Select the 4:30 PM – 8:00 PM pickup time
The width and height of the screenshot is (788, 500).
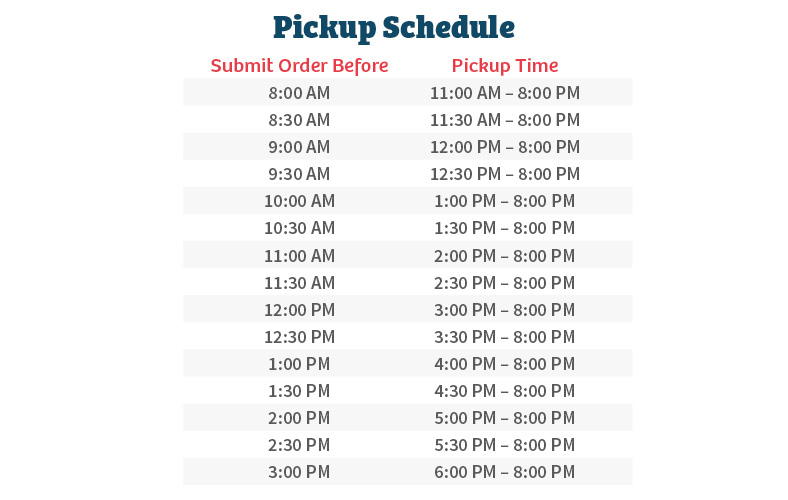[x=505, y=391]
